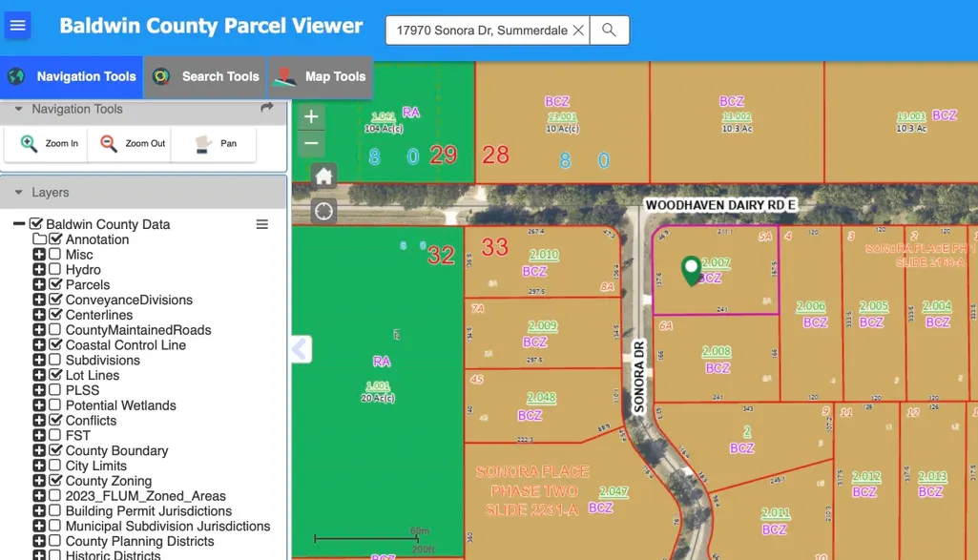Click the map home extent button
The image size is (978, 560).
coord(323,176)
